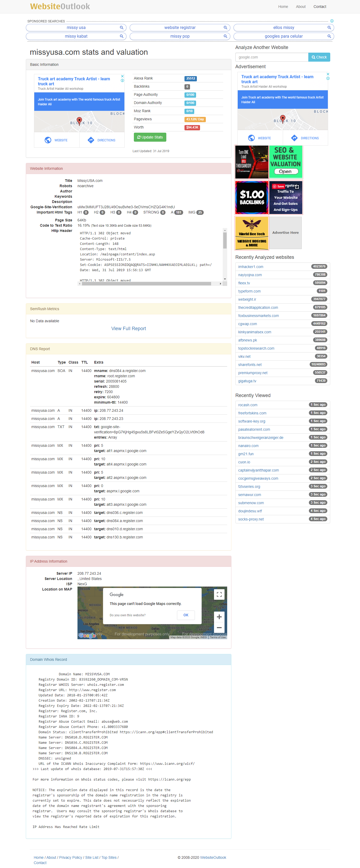This screenshot has height=868, width=360.
Task: Click the Alexa Rank 25512 badge
Action: tap(191, 78)
